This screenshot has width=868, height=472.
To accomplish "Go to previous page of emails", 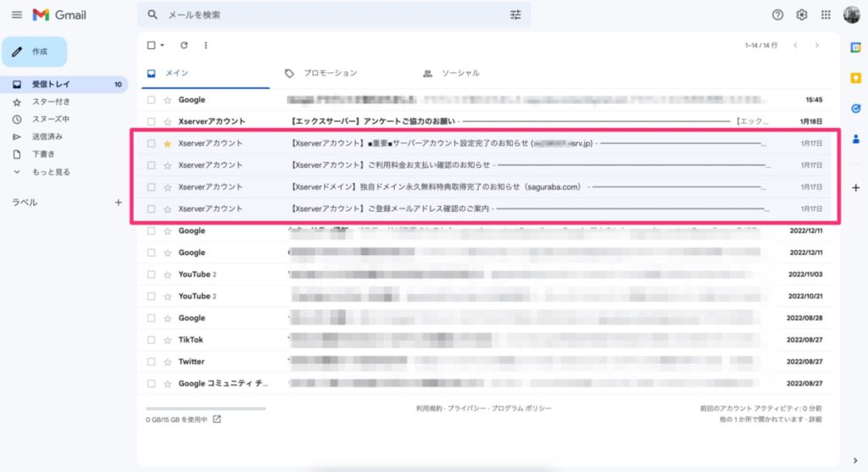I will point(795,46).
